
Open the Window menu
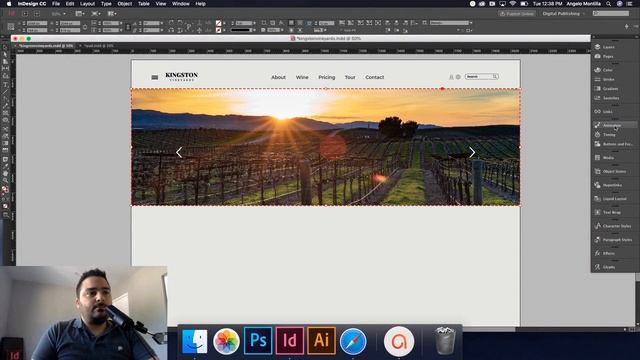(180, 4)
